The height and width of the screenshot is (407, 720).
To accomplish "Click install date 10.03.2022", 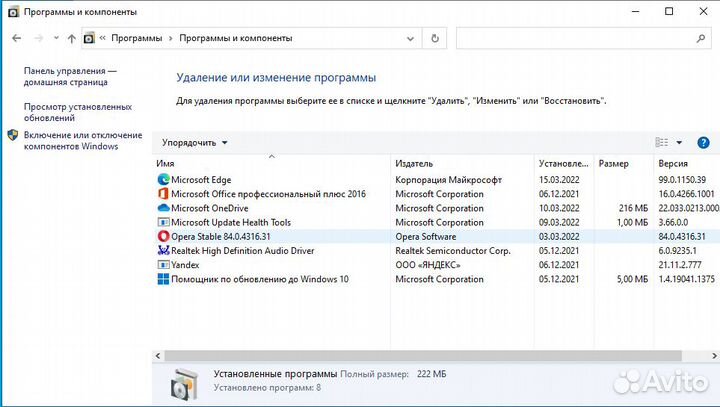I will 559,208.
